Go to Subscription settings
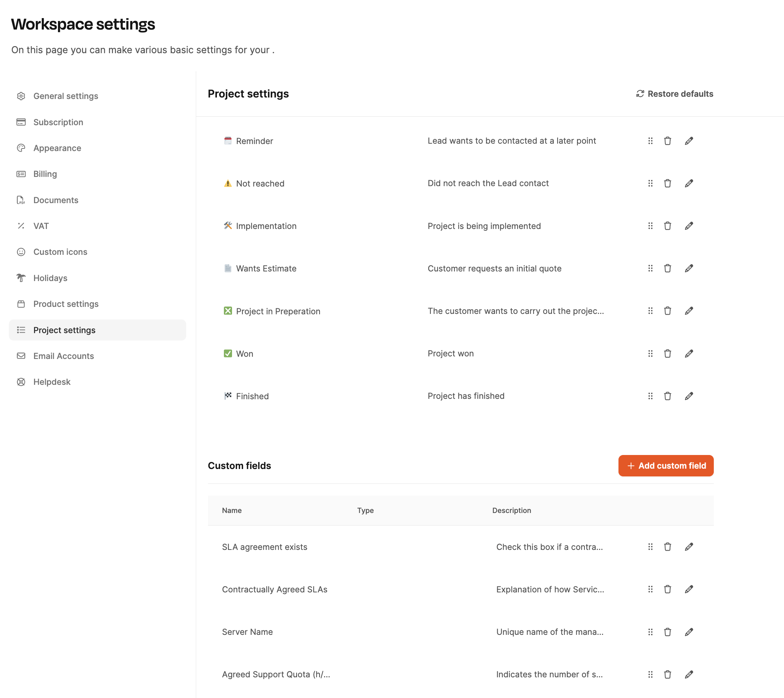784x698 pixels. (58, 122)
